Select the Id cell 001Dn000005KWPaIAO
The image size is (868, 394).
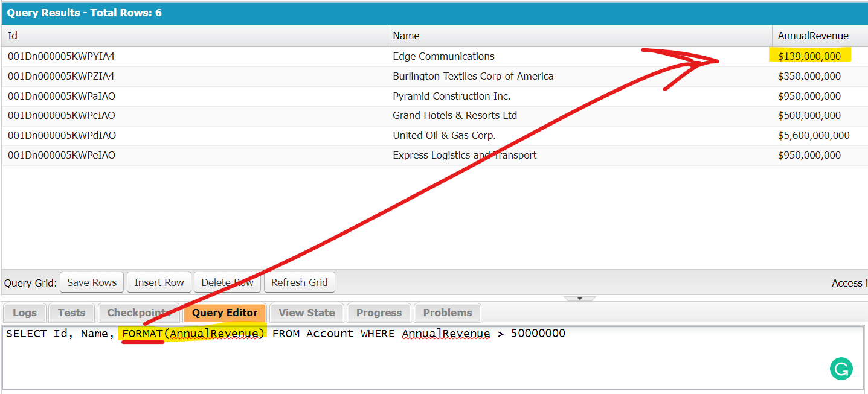[62, 96]
